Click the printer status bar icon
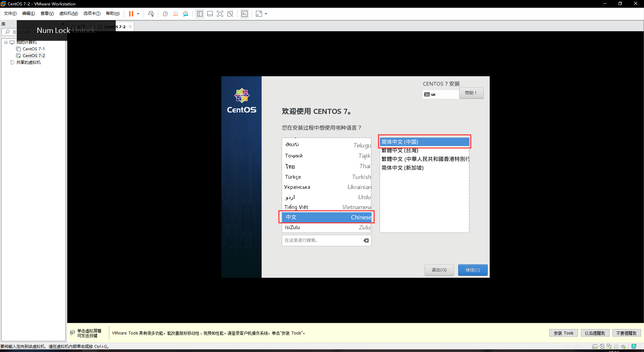 616,346
